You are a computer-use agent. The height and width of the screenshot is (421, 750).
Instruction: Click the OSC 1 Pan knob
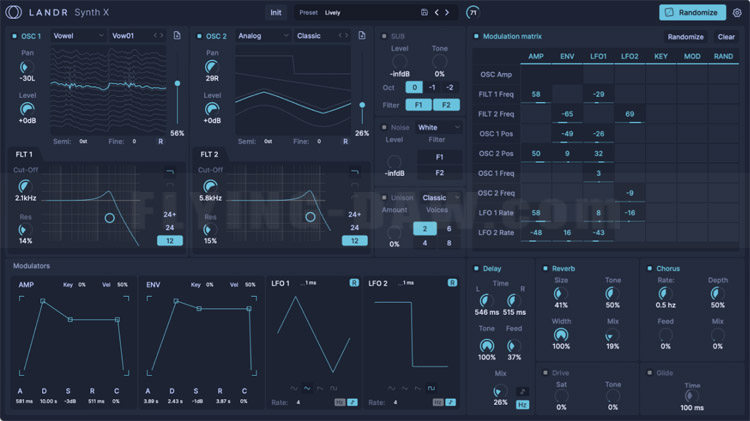pyautogui.click(x=27, y=67)
